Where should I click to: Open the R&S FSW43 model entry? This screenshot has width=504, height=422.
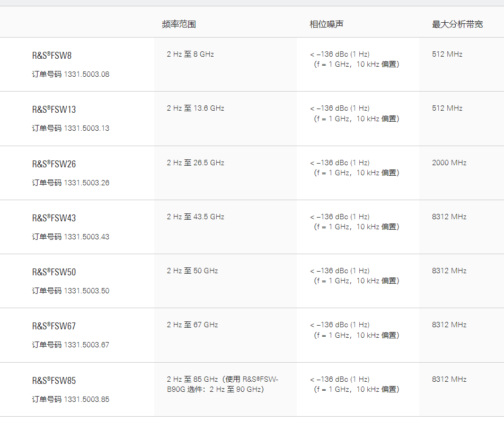(x=54, y=218)
